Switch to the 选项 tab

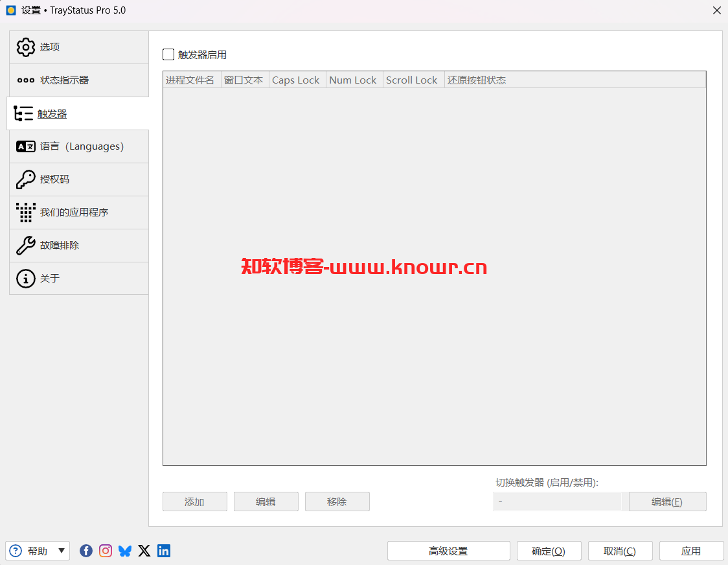click(79, 47)
